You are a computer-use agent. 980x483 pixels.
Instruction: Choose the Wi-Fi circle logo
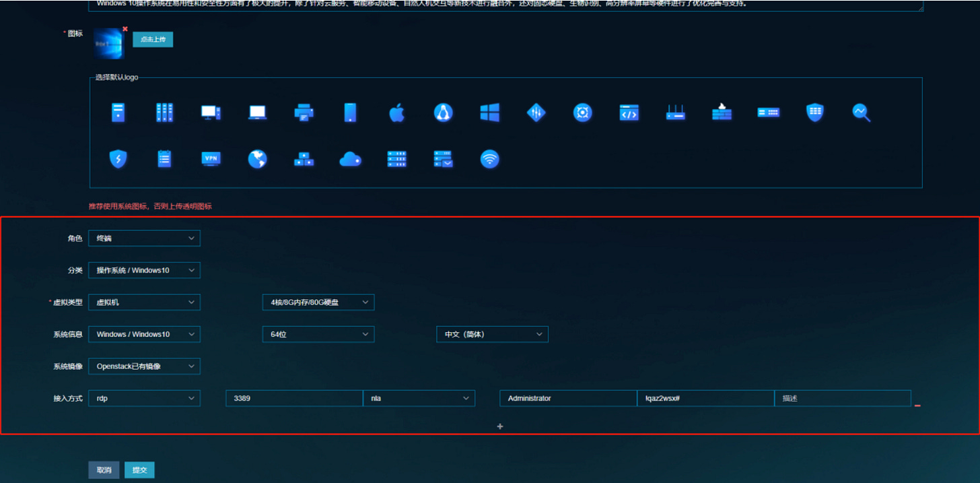tap(490, 159)
